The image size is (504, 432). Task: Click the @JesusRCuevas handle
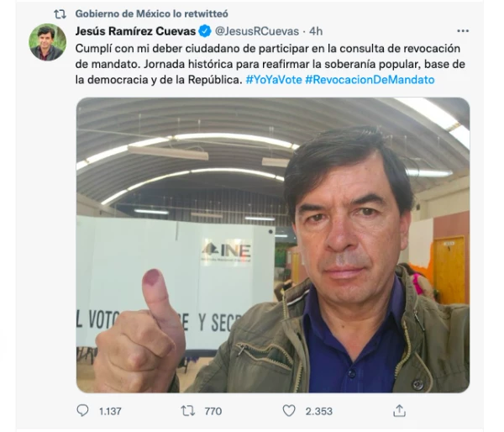pos(257,31)
